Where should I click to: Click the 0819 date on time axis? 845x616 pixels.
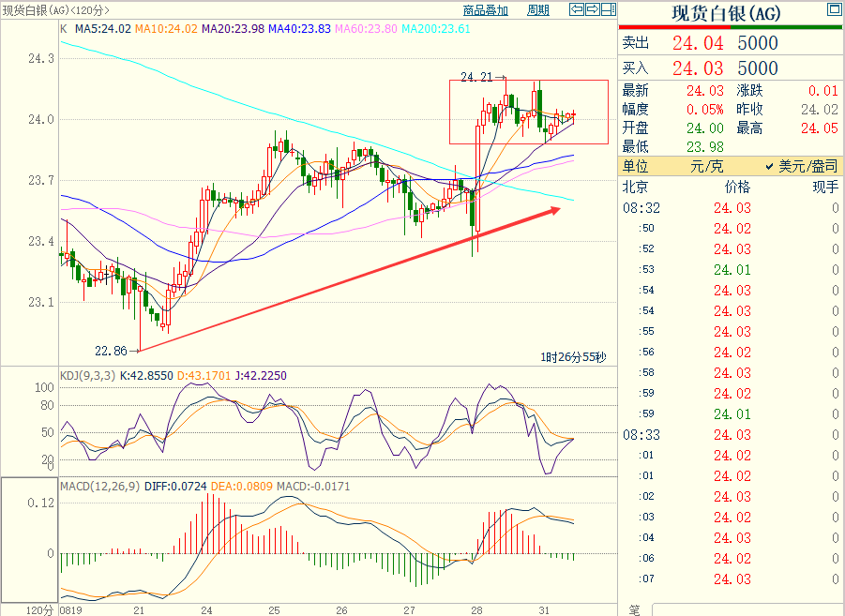click(70, 610)
